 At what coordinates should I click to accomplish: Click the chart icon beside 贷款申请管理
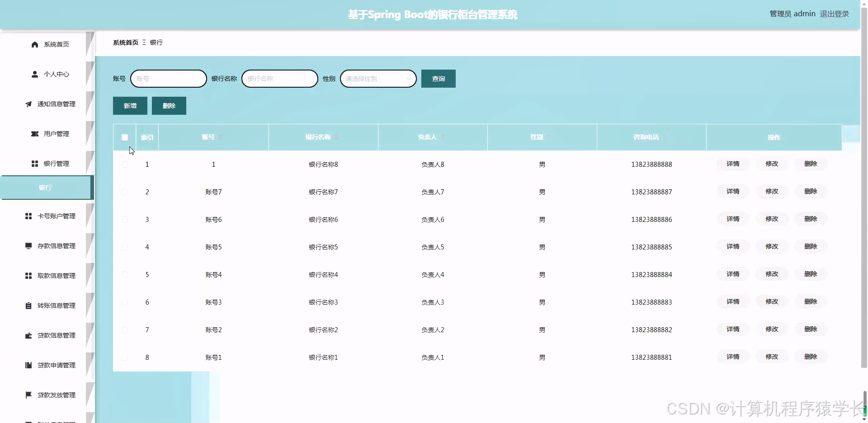[x=28, y=365]
